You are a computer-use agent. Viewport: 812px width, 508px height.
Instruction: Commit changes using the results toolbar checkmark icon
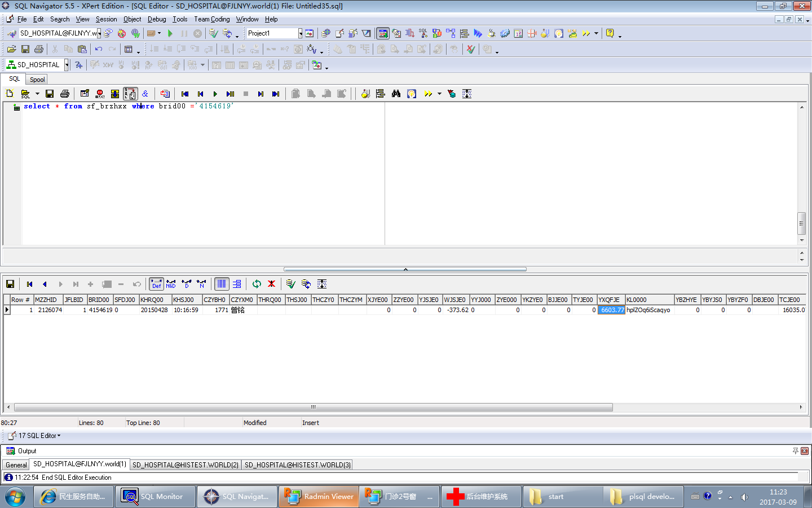coord(290,284)
